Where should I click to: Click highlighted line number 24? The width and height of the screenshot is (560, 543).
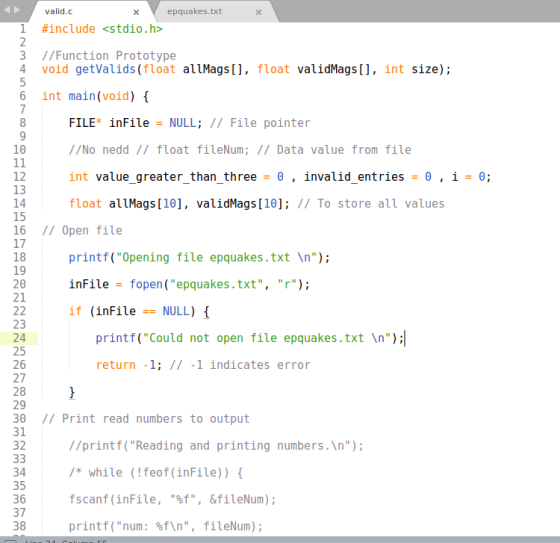pyautogui.click(x=19, y=338)
